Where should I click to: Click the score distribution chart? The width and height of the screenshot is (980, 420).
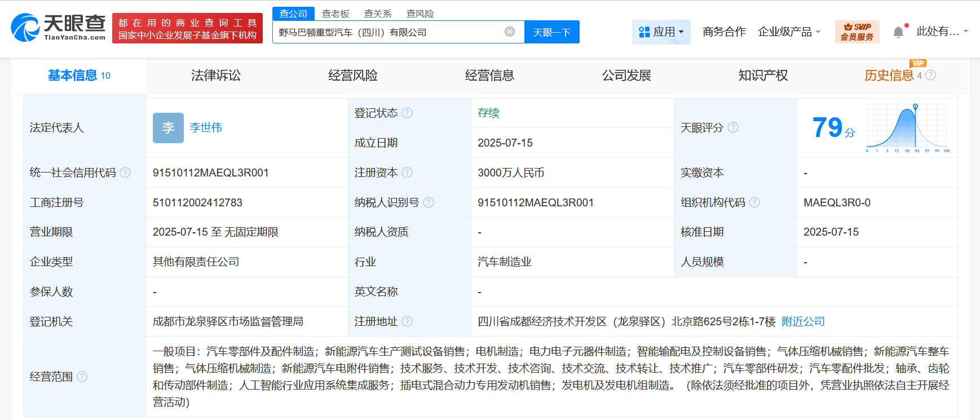[x=908, y=128]
